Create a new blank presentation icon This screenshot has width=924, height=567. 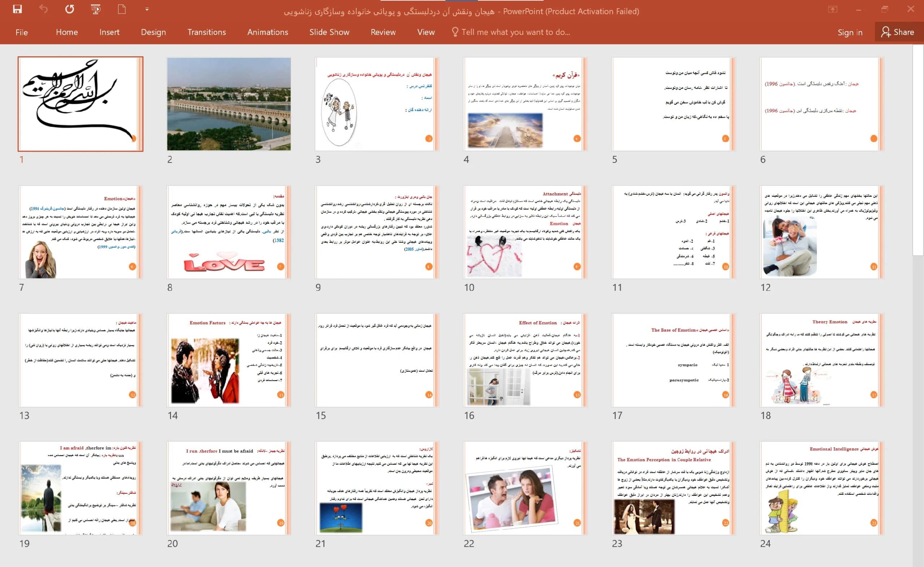coord(122,9)
